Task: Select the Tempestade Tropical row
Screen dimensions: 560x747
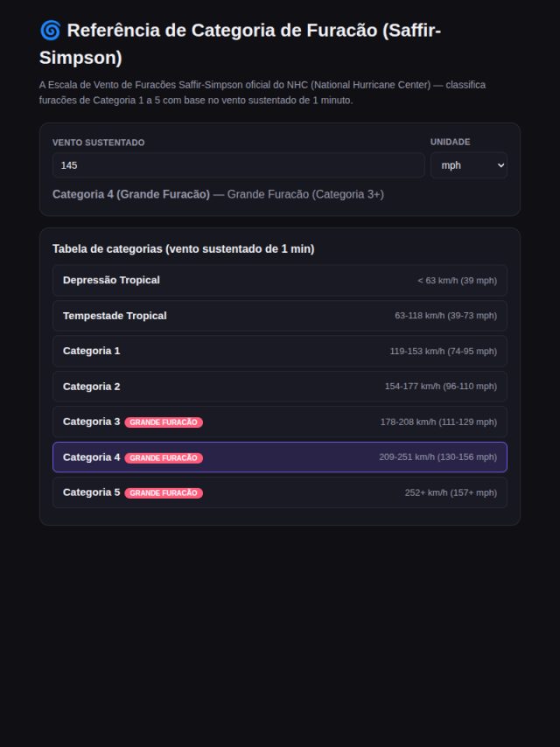Action: tap(280, 316)
